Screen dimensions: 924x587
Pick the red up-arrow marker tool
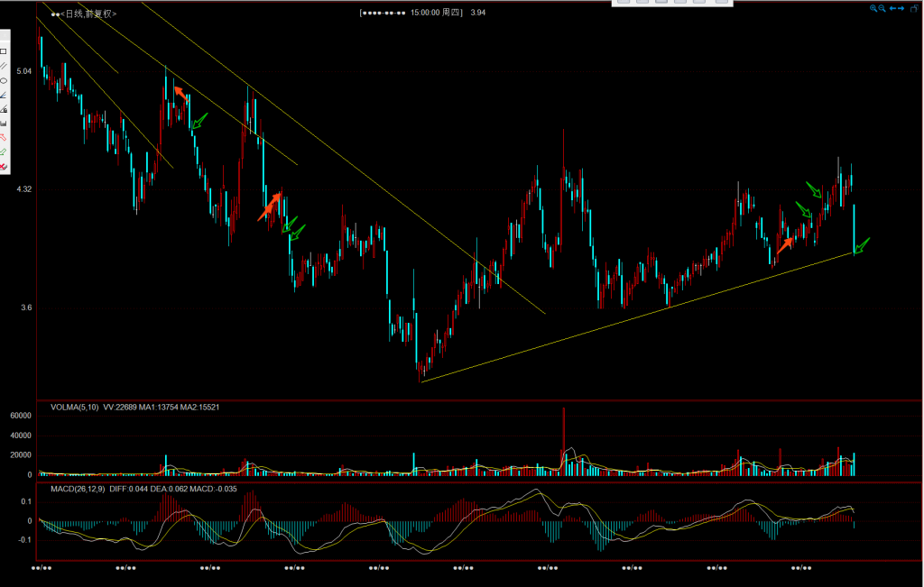pyautogui.click(x=4, y=138)
